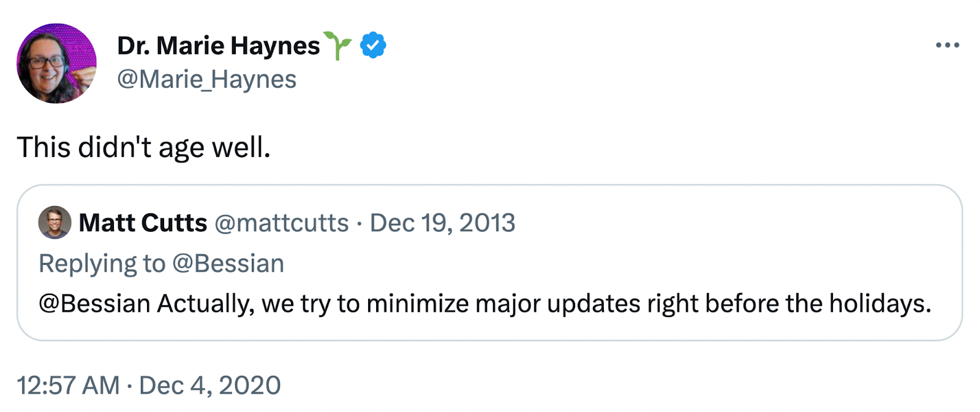Open the three-dot more options menu
The image size is (980, 412).
pyautogui.click(x=948, y=44)
